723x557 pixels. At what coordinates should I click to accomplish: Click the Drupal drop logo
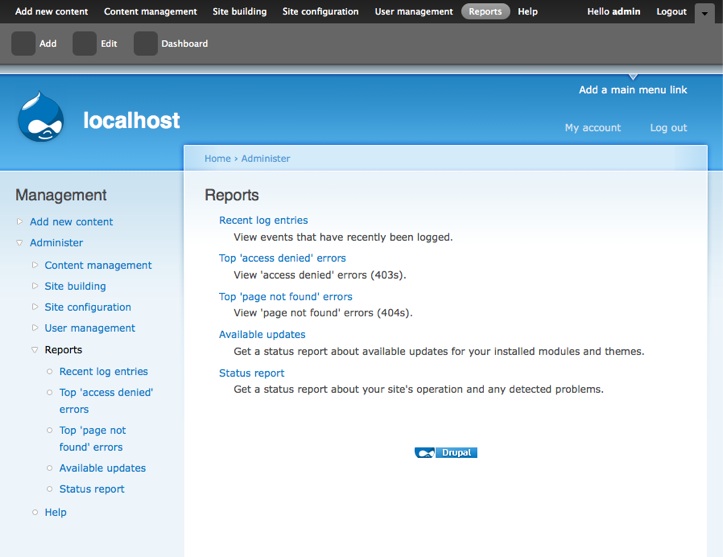click(x=41, y=118)
